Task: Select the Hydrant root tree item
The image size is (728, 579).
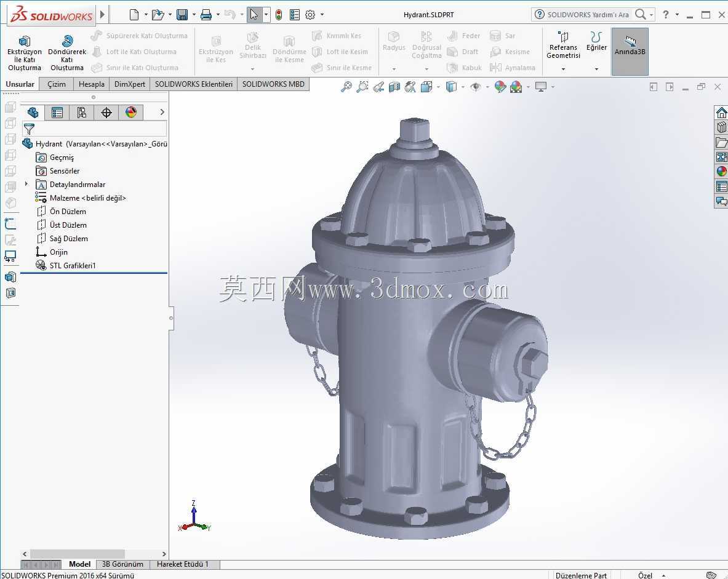Action: pos(95,144)
